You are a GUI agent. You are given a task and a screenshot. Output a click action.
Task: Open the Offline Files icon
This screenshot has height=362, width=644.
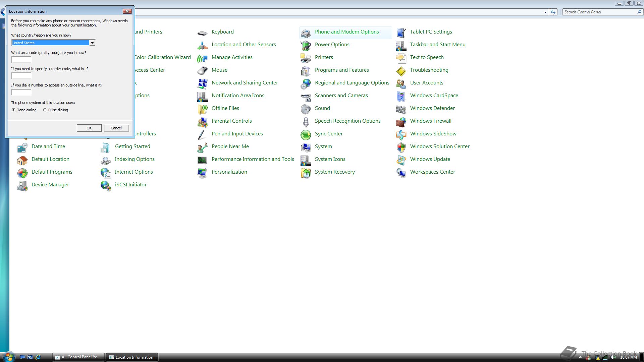tap(202, 109)
